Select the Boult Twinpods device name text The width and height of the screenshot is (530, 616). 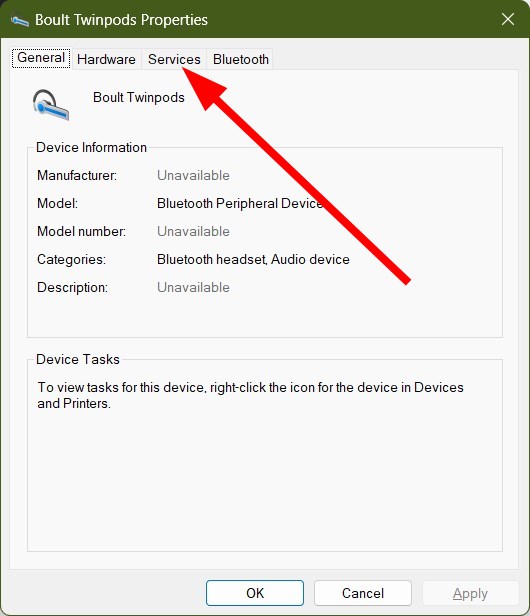(x=139, y=97)
